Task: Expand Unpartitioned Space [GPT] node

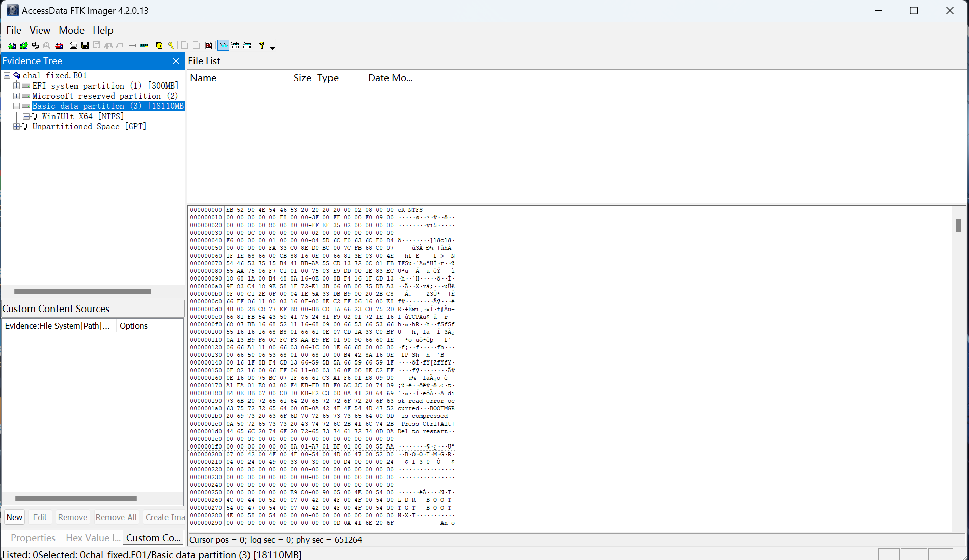Action: 16,126
